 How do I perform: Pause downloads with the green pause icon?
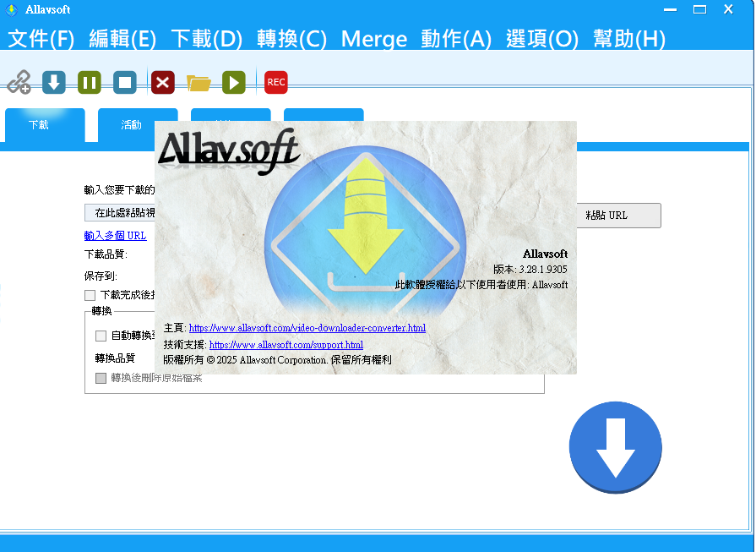(90, 83)
